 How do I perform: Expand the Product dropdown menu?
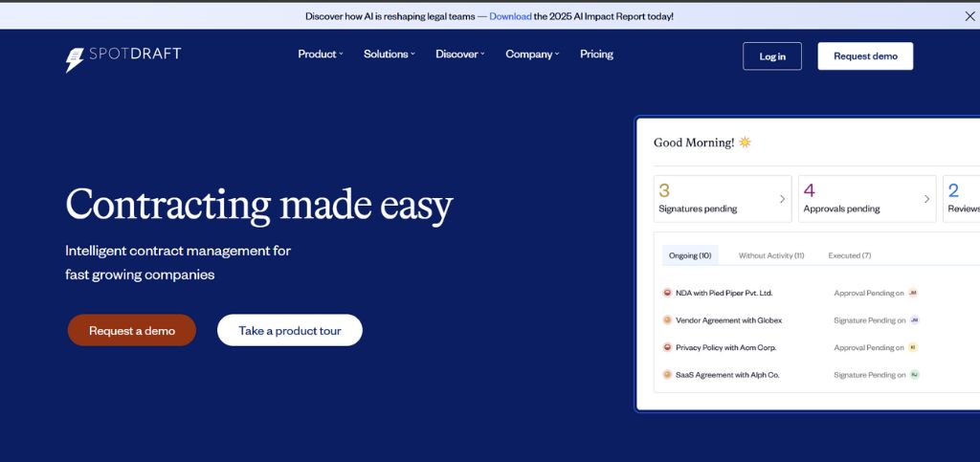click(321, 55)
